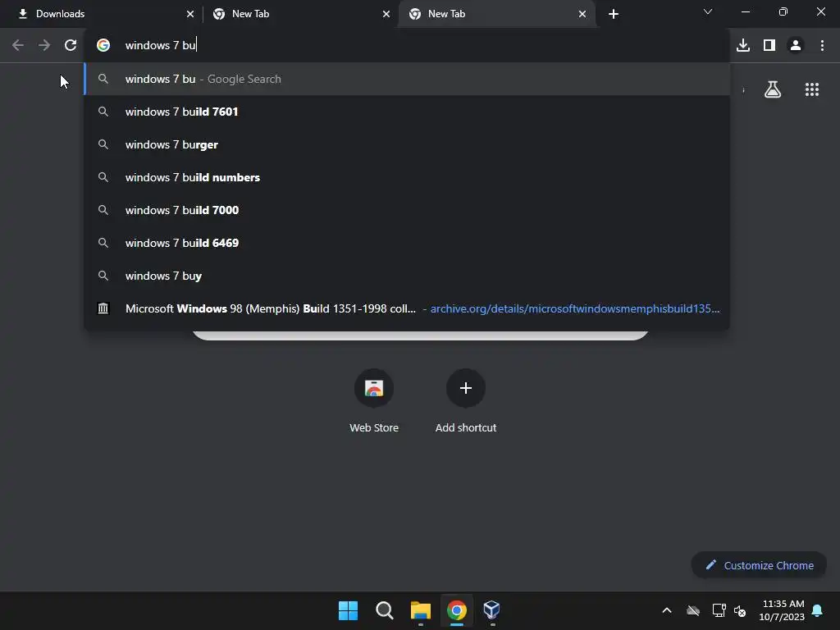Choose suggestion "windows 7 build 7601"
Image resolution: width=840 pixels, height=630 pixels.
407,112
